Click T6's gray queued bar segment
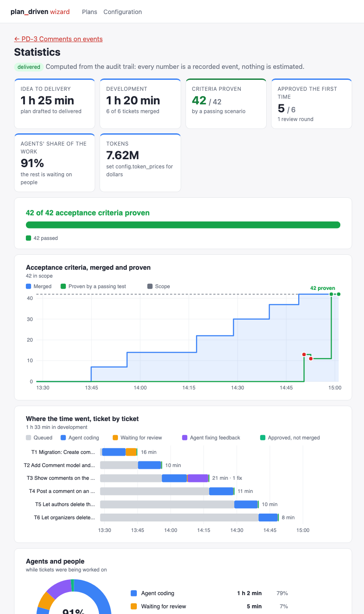Viewport: 364px width, 614px height. click(x=179, y=518)
